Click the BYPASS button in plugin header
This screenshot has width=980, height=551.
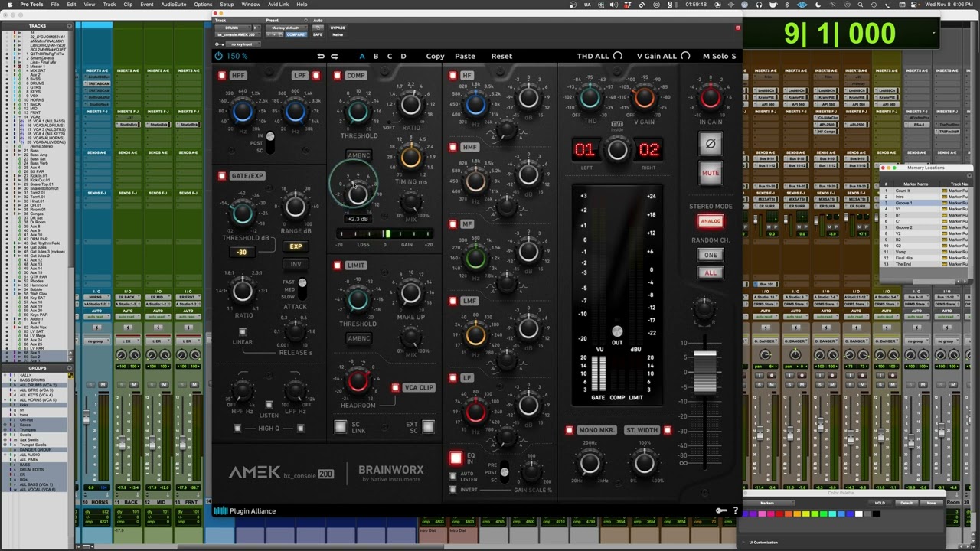point(338,28)
